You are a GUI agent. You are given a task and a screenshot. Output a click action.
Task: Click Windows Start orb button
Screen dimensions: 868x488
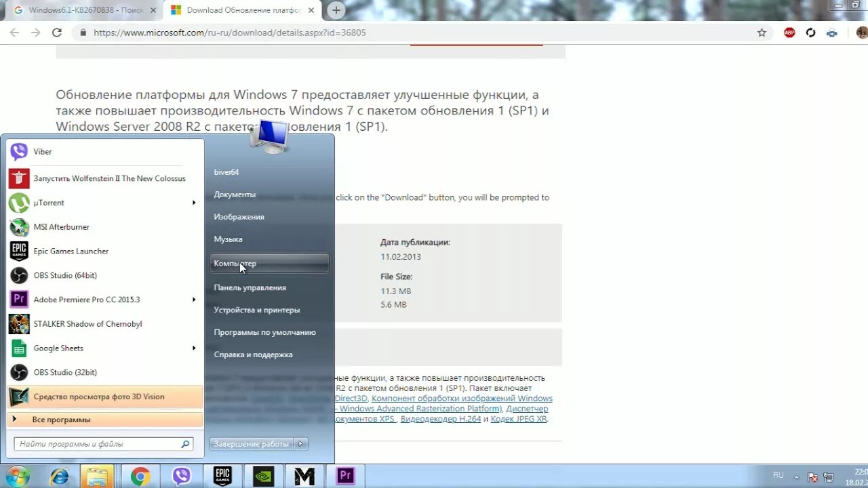(16, 476)
